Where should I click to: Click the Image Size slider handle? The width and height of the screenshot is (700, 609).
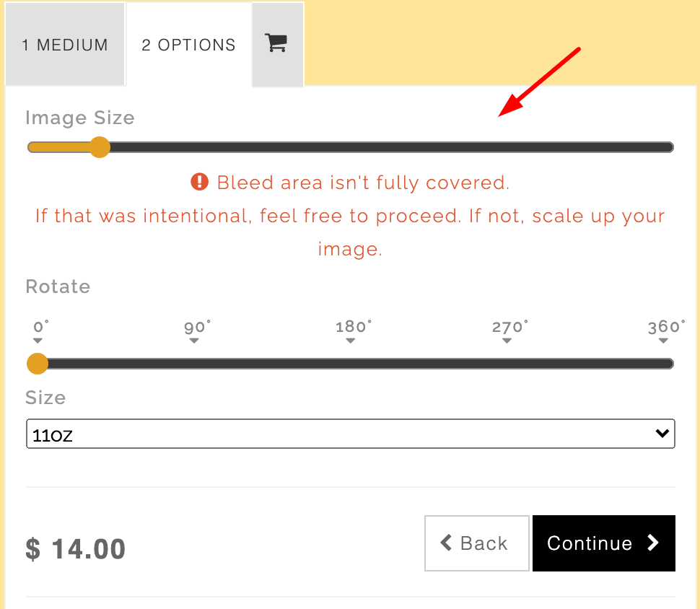tap(100, 148)
